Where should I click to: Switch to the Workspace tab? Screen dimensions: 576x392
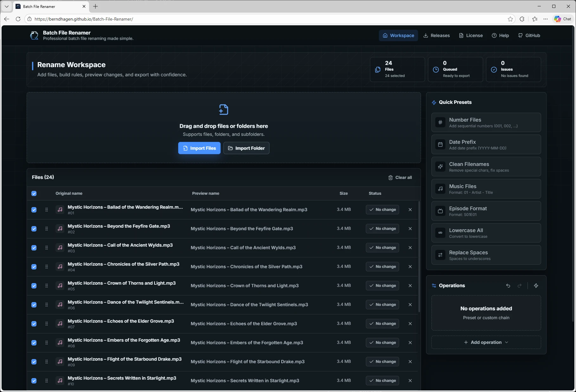[398, 35]
